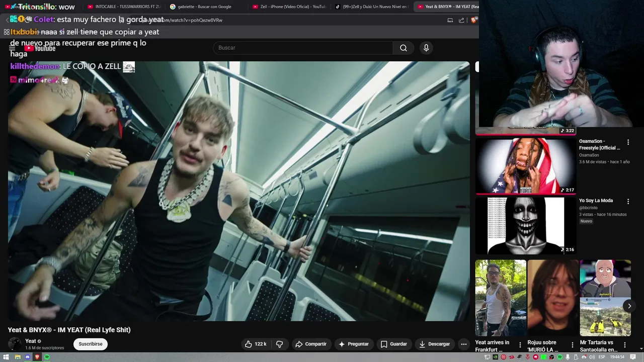Viewport: 644px width, 362px height.
Task: Open the volume speaker tray icon
Action: click(x=592, y=357)
